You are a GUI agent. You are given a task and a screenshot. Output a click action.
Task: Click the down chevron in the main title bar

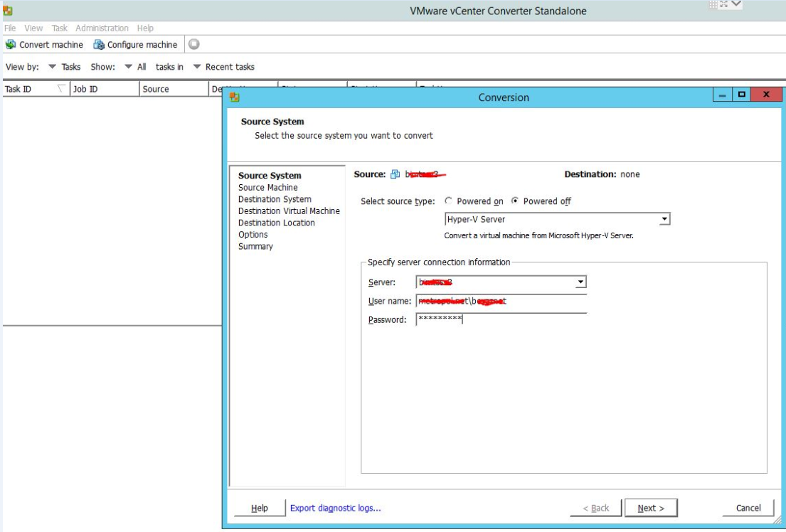[736, 4]
